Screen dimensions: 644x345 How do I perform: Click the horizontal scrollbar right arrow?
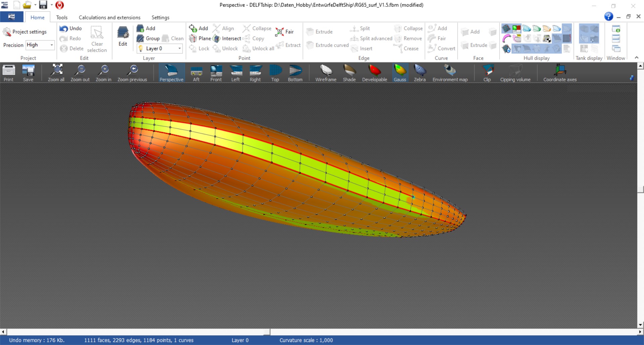[640, 332]
